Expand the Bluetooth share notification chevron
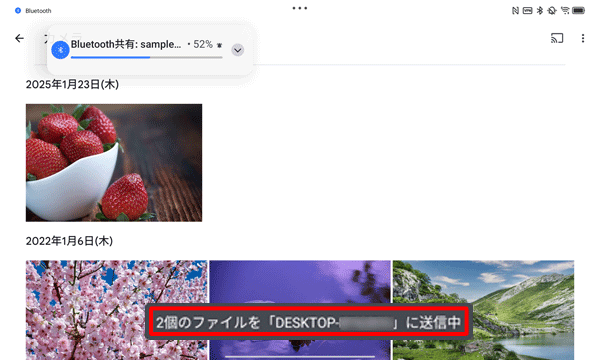 click(238, 50)
